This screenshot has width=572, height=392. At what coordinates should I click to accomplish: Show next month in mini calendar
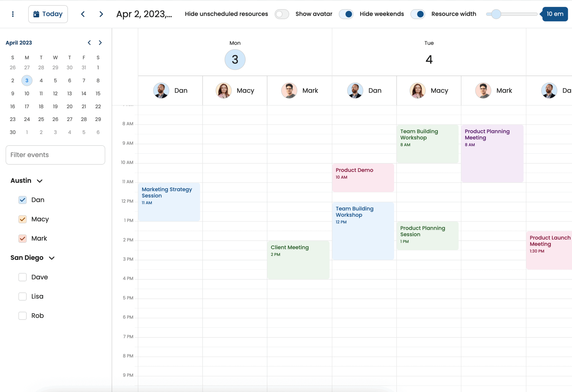click(100, 42)
